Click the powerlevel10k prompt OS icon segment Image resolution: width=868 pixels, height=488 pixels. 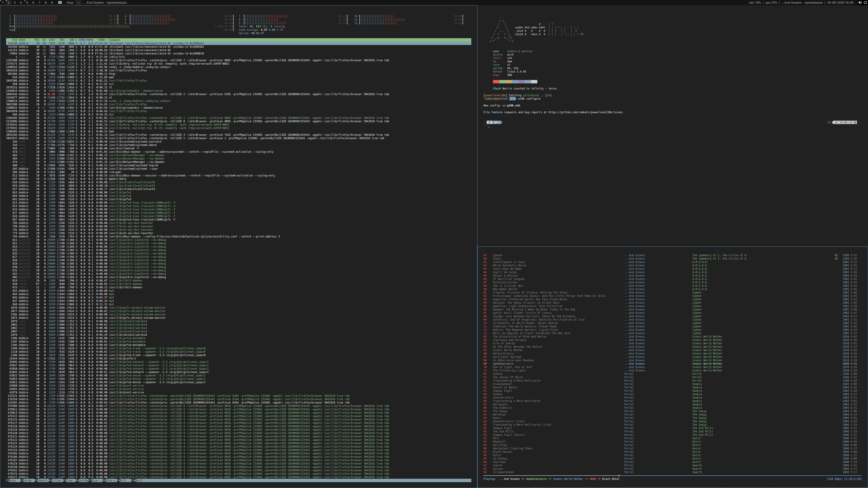489,122
